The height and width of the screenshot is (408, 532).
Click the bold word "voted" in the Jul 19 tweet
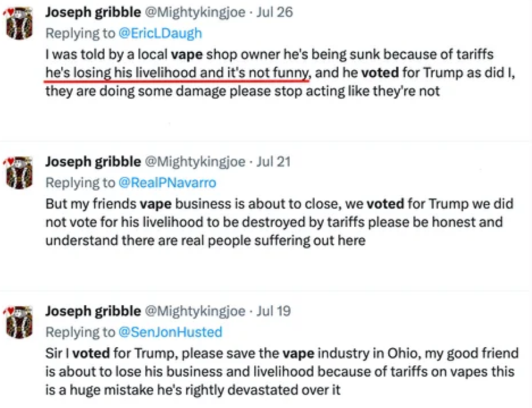coord(91,354)
